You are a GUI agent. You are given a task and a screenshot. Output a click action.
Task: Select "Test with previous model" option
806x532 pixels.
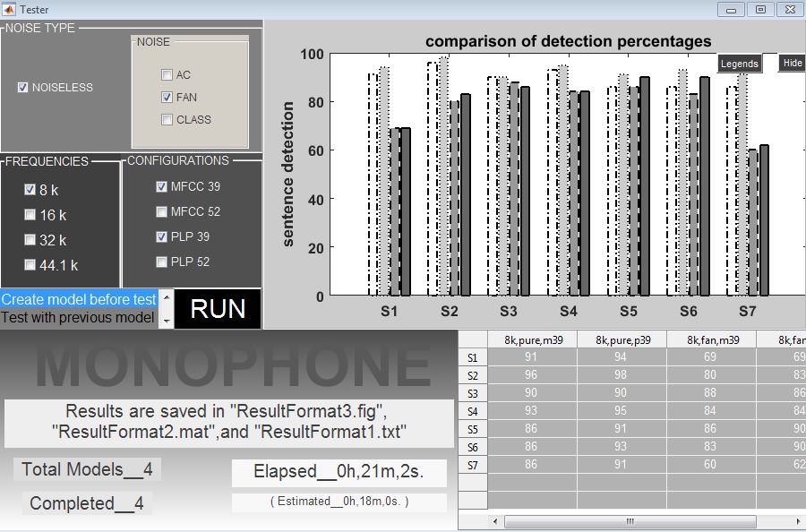pos(78,317)
